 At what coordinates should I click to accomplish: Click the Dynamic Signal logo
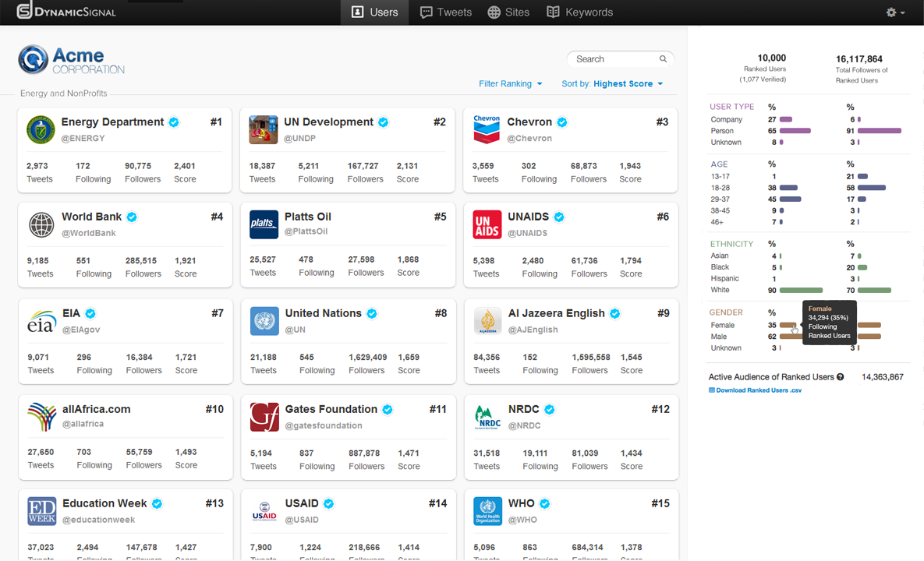(x=66, y=12)
